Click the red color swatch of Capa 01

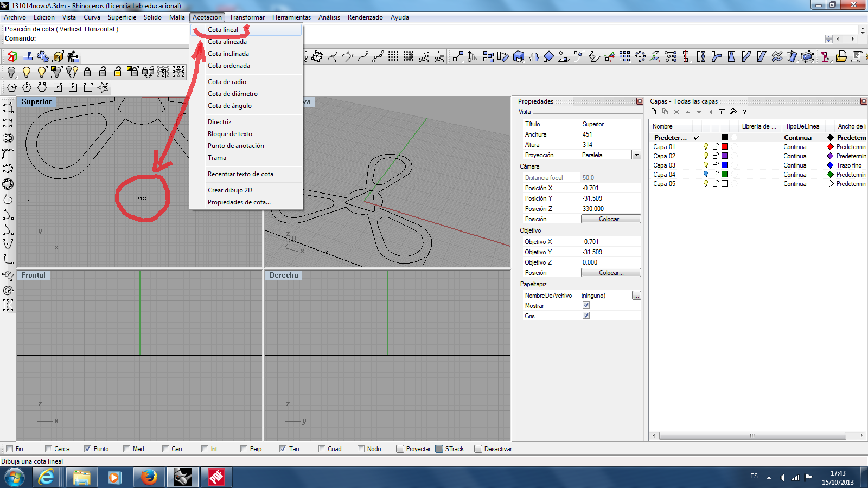pos(725,146)
